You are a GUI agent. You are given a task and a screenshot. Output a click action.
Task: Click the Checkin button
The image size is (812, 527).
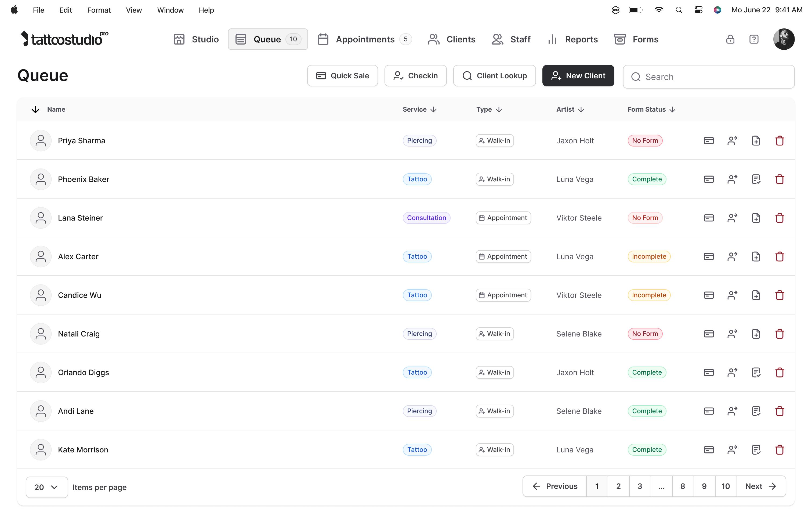coord(415,76)
